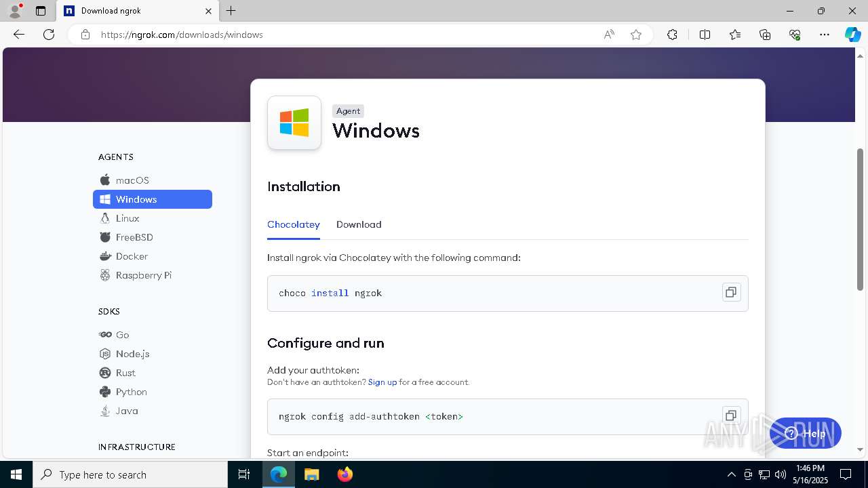Open Edge Settings and more menu
Viewport: 868px width, 488px height.
825,35
